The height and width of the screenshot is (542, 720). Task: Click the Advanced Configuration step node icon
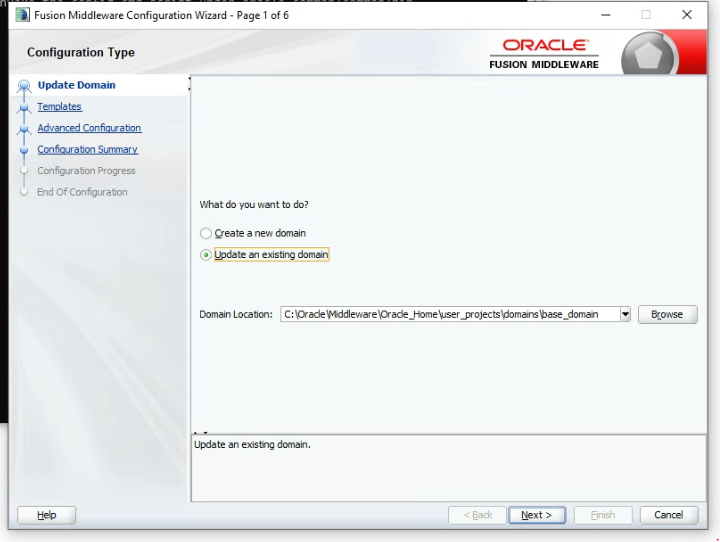click(x=24, y=129)
